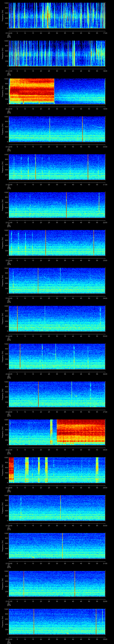Image resolution: width=114 pixels, height=644 pixels.
Task: Click the 23:17:00 start time label
Action: [x=9, y=71]
